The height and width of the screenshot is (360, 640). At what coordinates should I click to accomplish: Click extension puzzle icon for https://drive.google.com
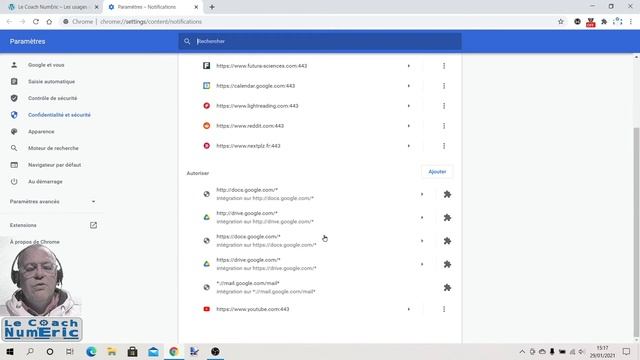pyautogui.click(x=447, y=264)
